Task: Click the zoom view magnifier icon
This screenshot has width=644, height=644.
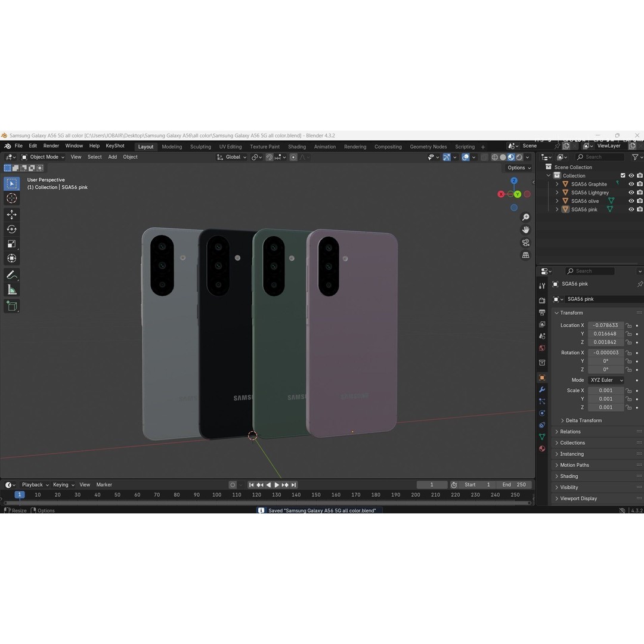Action: click(x=525, y=217)
